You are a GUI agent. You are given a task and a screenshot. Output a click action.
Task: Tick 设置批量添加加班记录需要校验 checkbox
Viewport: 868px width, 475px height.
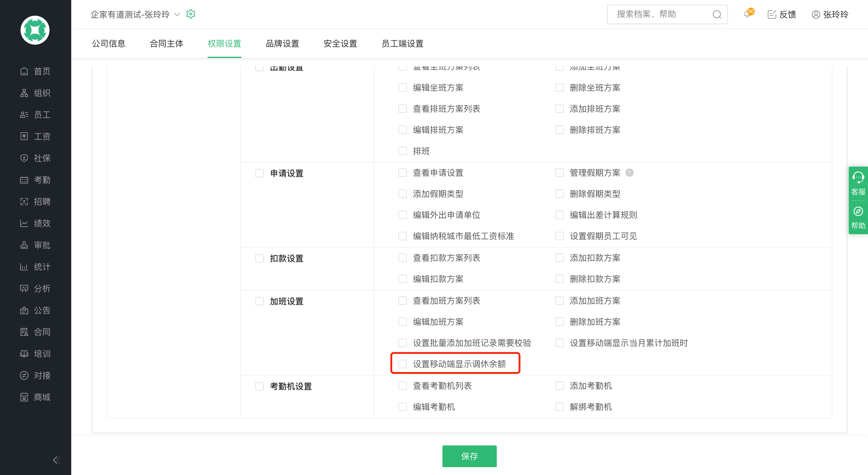tap(403, 343)
